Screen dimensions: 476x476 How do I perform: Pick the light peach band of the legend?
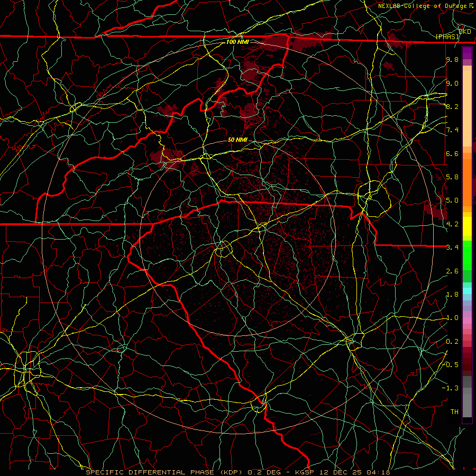click(x=467, y=109)
